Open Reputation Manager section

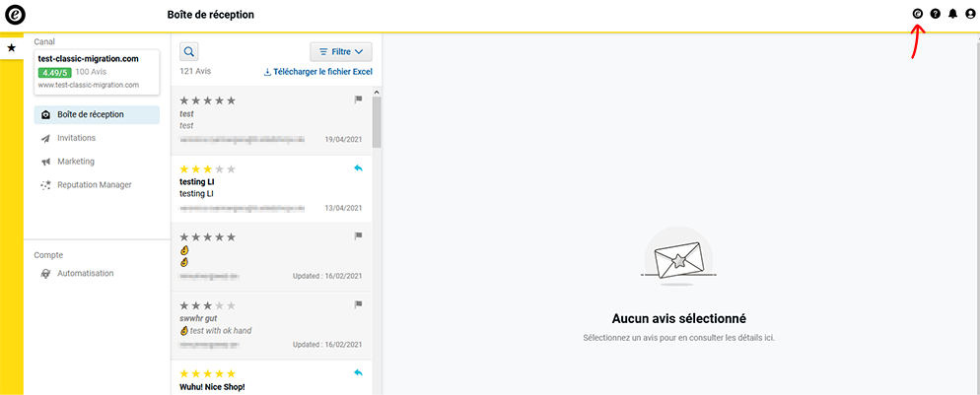coord(94,185)
